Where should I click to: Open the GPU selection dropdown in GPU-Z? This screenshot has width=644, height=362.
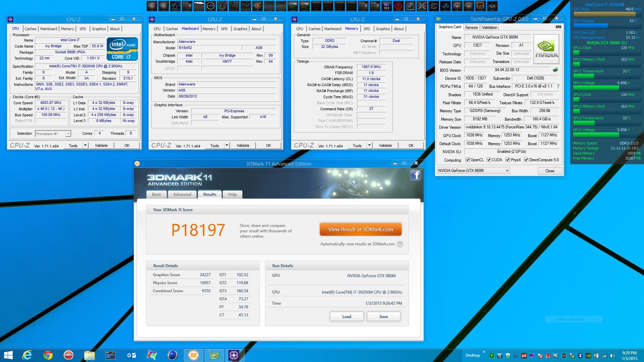click(x=473, y=171)
